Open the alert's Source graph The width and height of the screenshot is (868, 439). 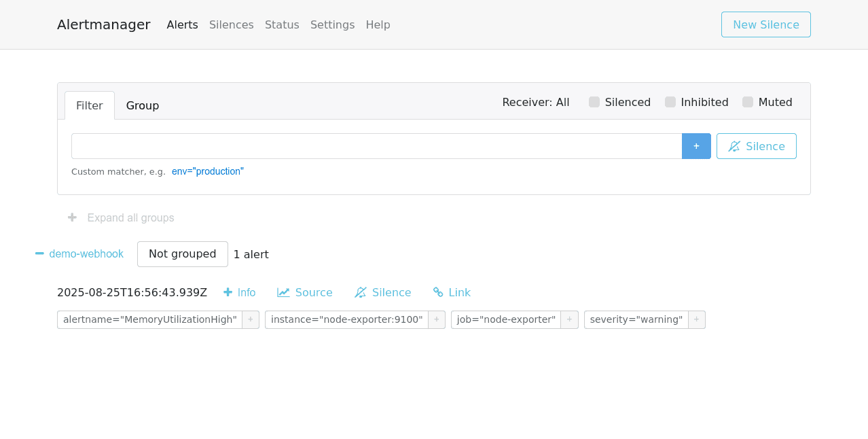[x=304, y=292]
